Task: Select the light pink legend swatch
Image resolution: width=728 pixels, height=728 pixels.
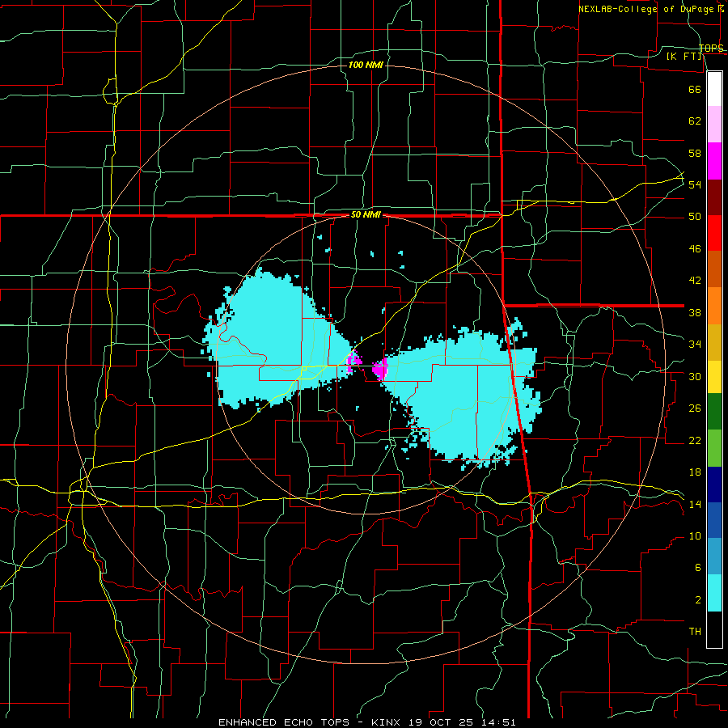Action: point(714,125)
